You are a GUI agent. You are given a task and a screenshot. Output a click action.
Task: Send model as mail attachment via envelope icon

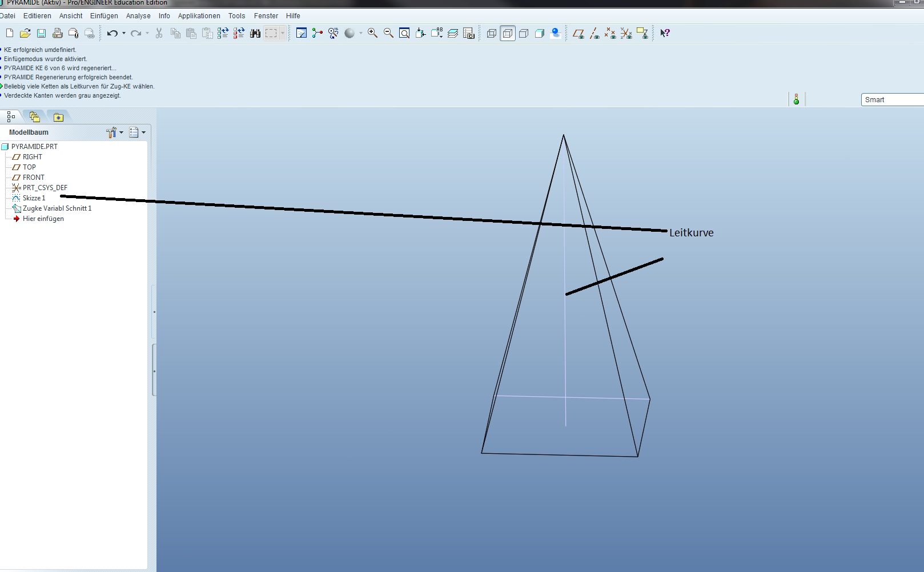coord(73,33)
